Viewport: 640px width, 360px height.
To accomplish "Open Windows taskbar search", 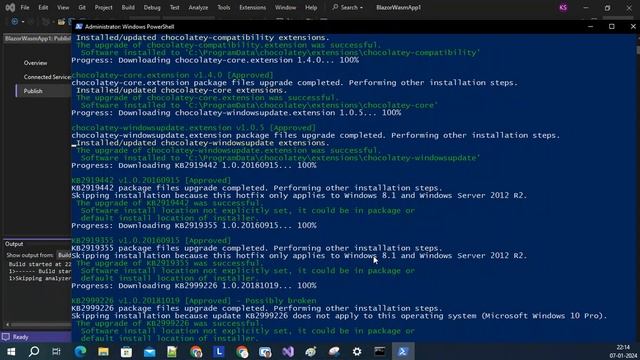I will click(x=34, y=351).
